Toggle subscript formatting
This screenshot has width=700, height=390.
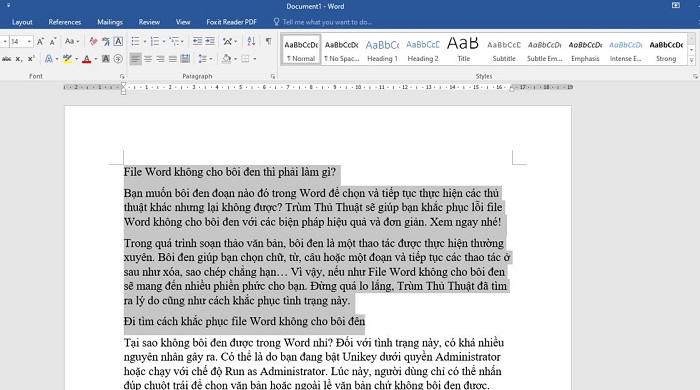coord(19,58)
